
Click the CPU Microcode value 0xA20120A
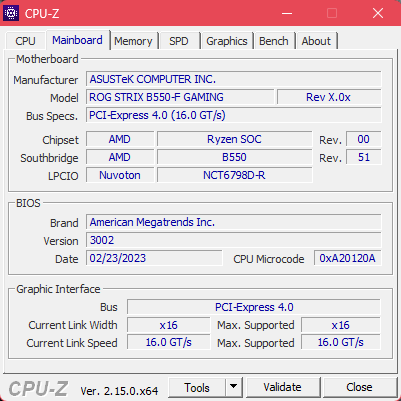click(x=347, y=258)
